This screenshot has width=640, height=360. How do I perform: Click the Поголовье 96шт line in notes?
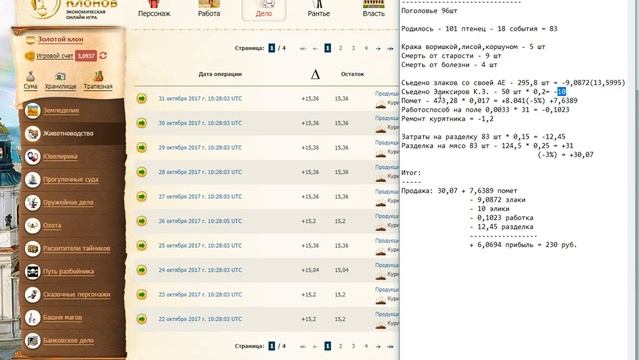429,11
